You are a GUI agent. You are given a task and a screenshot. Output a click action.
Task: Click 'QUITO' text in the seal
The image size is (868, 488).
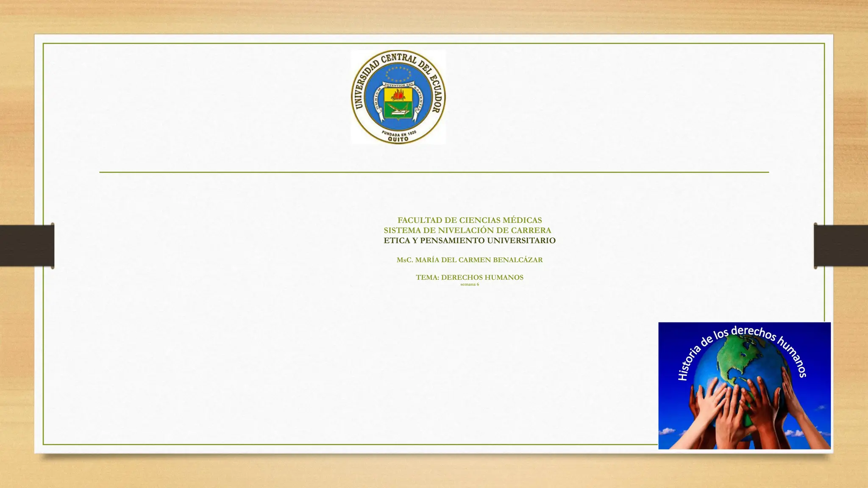(x=398, y=139)
